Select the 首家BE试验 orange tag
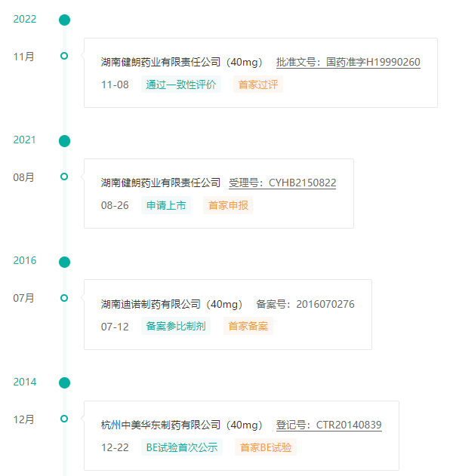 [x=266, y=447]
